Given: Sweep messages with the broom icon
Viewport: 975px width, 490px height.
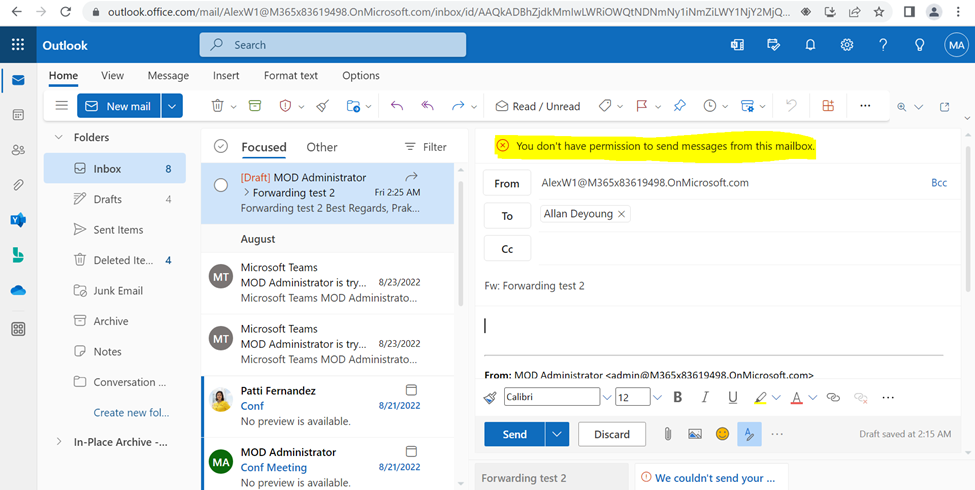Looking at the screenshot, I should [322, 106].
